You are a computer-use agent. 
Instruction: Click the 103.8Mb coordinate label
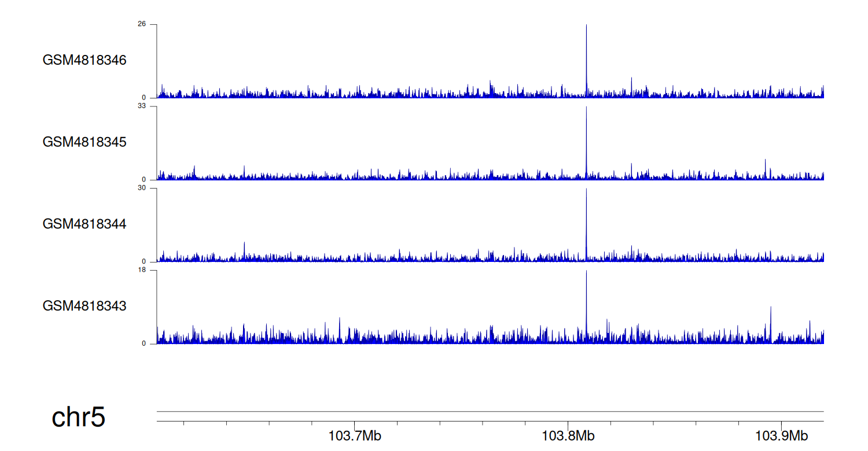pos(568,436)
